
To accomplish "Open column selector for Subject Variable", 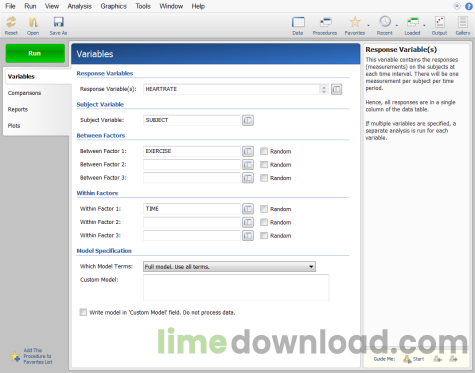I will pyautogui.click(x=248, y=120).
